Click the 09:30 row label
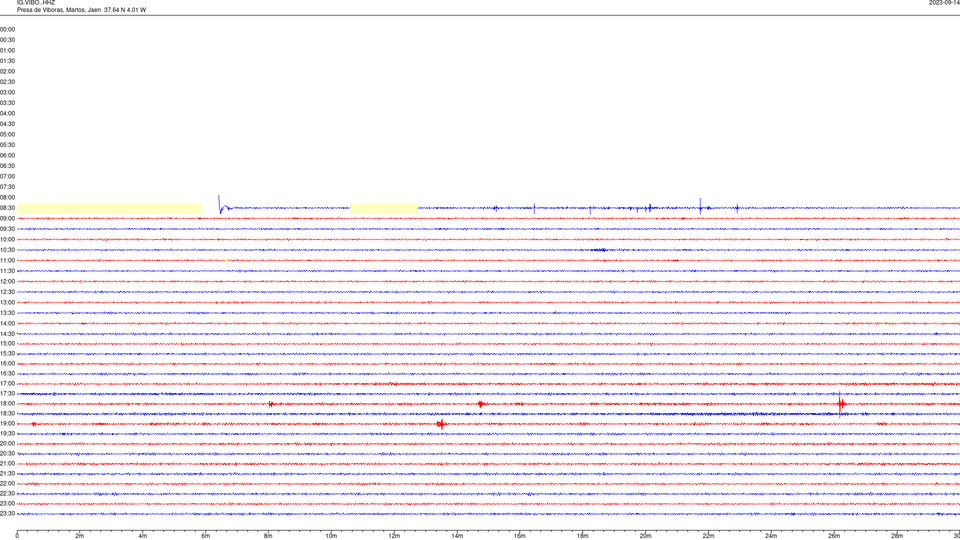 pos(7,229)
